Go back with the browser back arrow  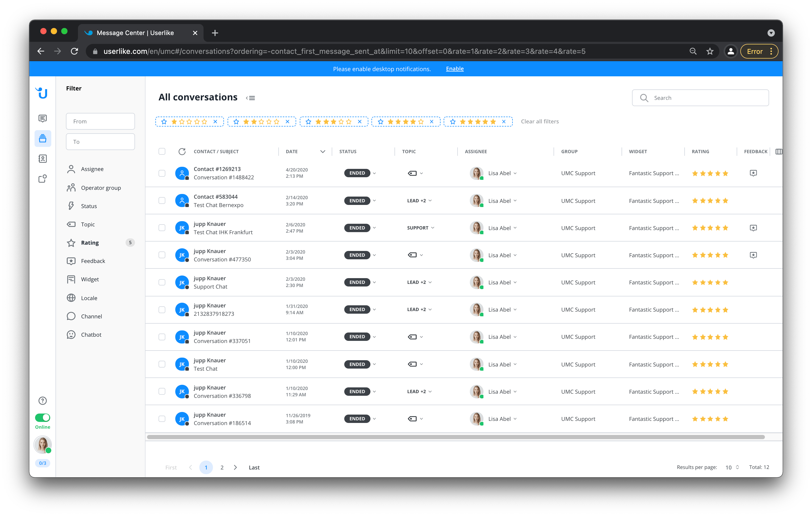[41, 51]
